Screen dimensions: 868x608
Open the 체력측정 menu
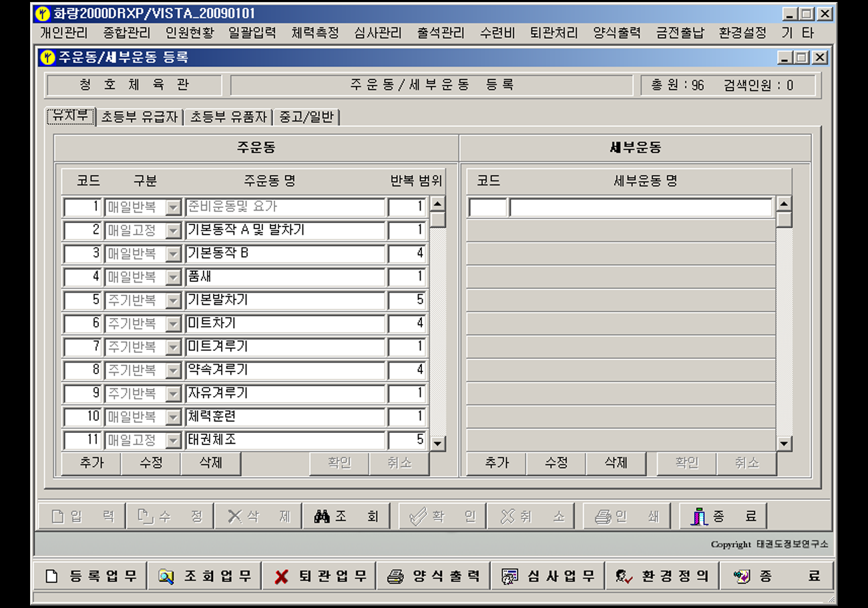[x=315, y=33]
